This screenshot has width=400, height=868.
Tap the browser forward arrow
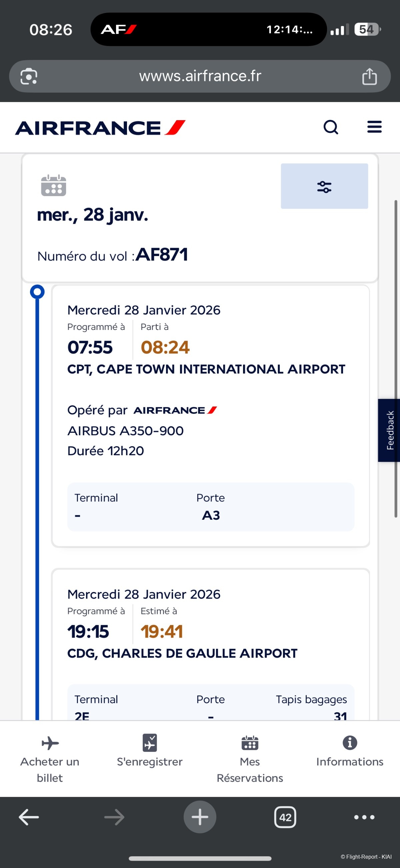click(114, 817)
